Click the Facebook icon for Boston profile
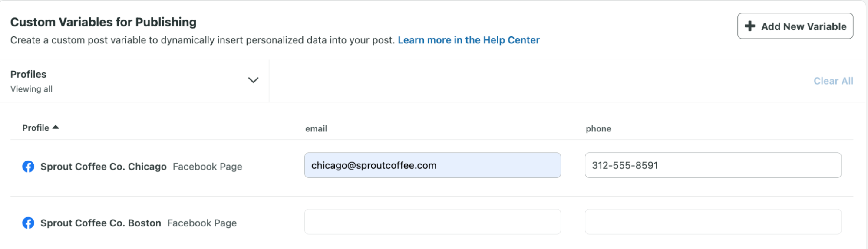 [28, 223]
